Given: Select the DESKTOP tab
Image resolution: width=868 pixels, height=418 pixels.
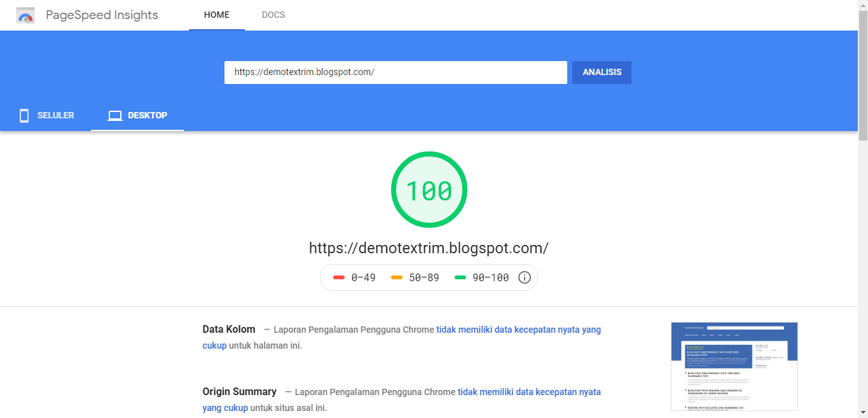Looking at the screenshot, I should tap(137, 116).
